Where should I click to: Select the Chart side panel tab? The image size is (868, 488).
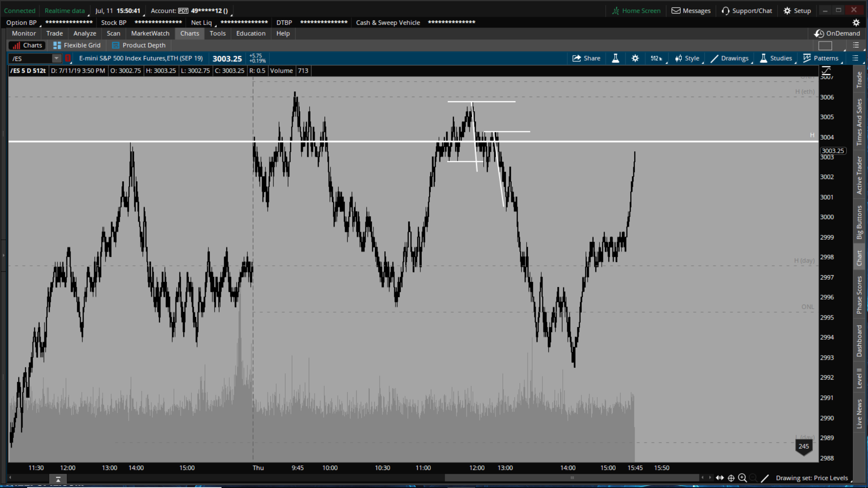(x=859, y=258)
